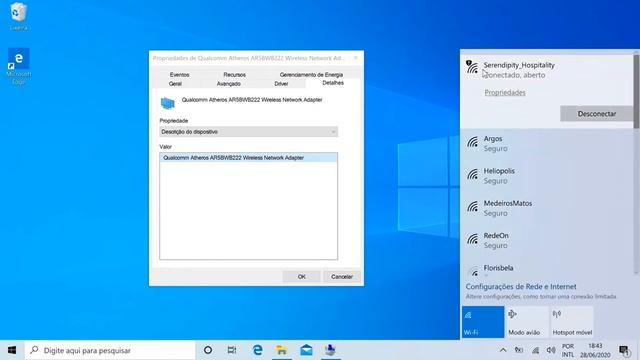Click the OK button
Image resolution: width=640 pixels, height=360 pixels.
(x=302, y=277)
